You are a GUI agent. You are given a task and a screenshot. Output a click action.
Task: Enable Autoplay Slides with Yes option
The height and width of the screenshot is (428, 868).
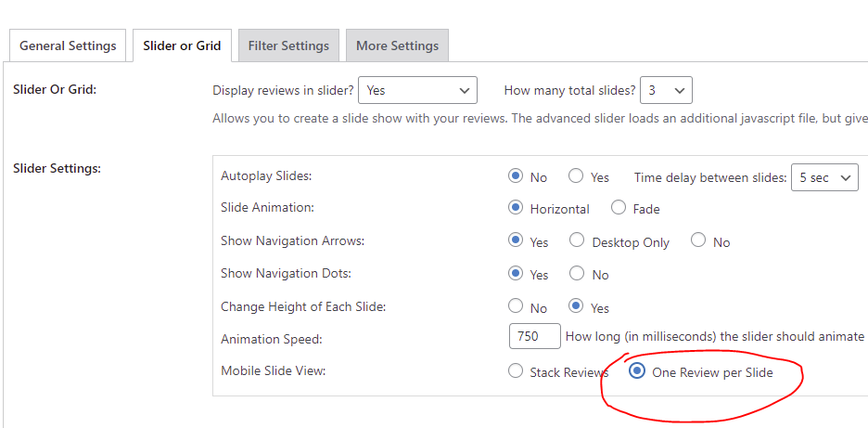[576, 176]
